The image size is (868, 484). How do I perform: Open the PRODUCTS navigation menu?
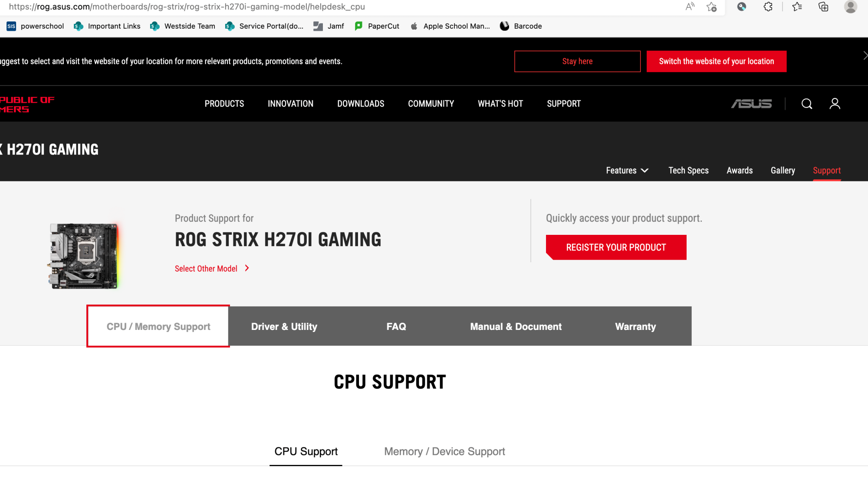click(x=224, y=104)
